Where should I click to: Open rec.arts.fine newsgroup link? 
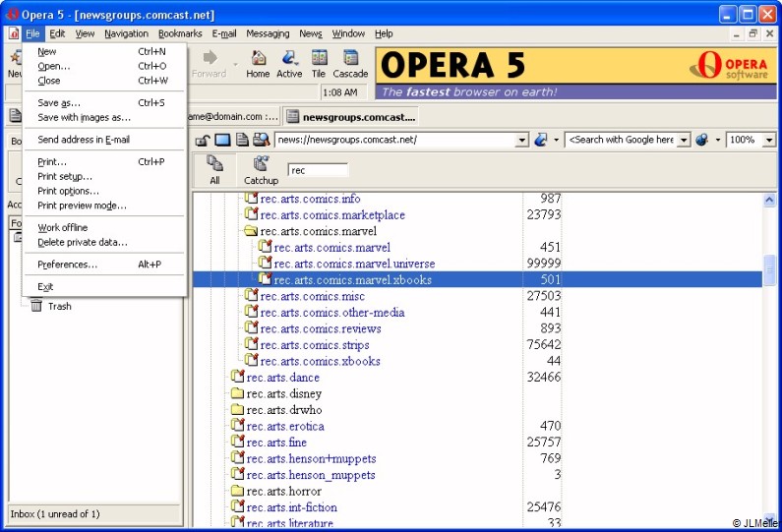(x=276, y=443)
